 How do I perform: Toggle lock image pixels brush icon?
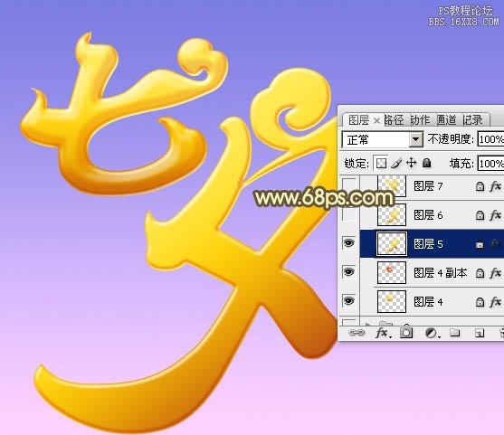[396, 164]
